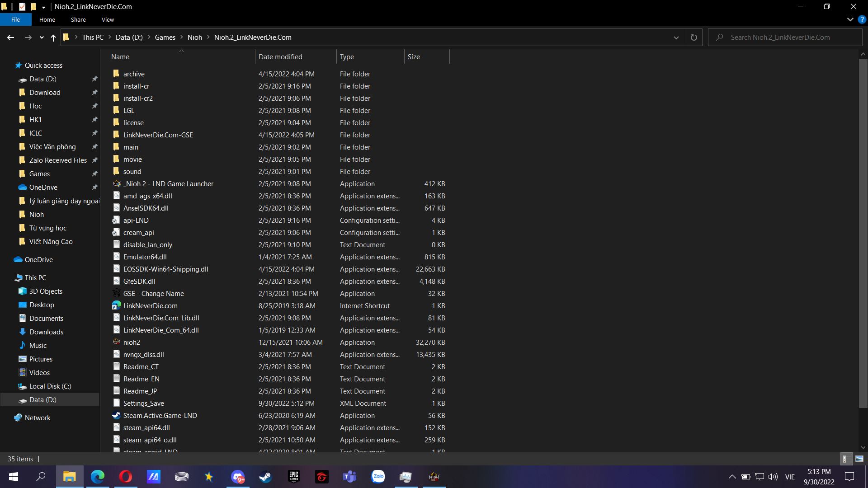Expand breadcrumb chevron after Games
The width and height of the screenshot is (868, 488).
click(x=182, y=38)
